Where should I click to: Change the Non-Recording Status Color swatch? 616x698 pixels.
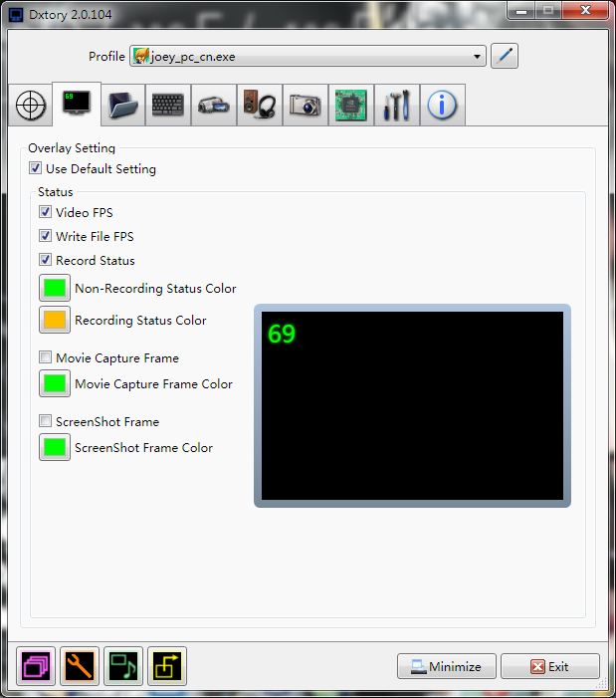(55, 289)
